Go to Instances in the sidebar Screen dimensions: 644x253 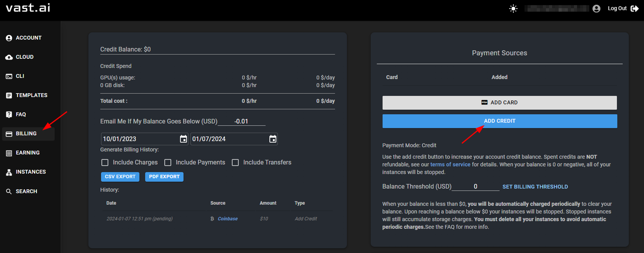[x=31, y=172]
